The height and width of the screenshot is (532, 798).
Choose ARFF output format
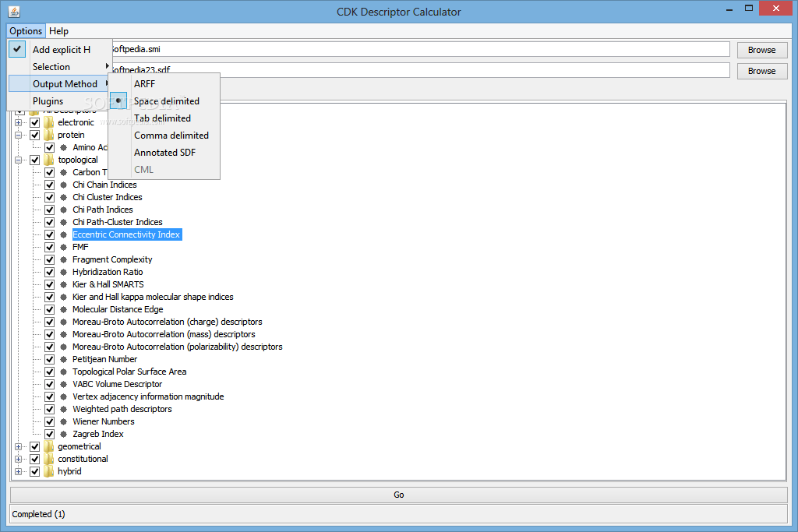coord(164,84)
